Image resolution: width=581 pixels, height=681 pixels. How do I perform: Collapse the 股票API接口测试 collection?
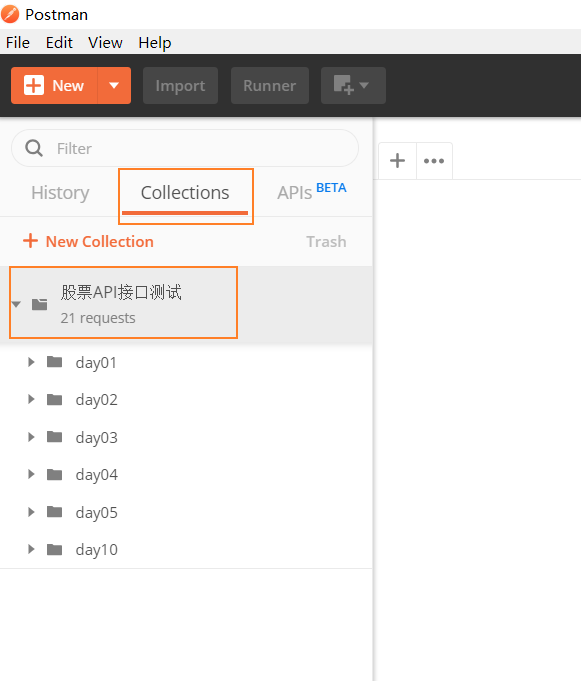click(x=17, y=304)
